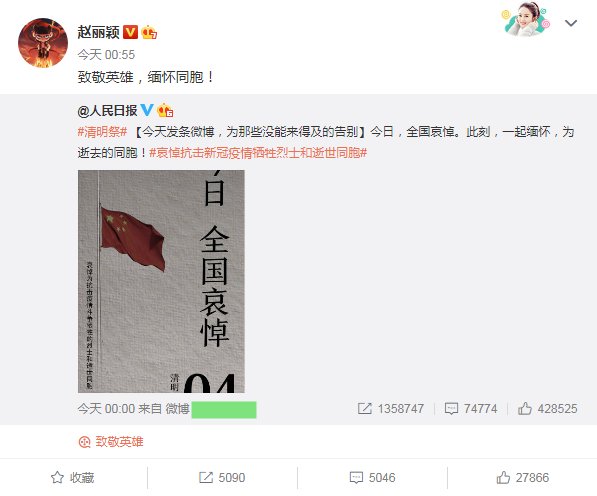Open the #清明祭# hashtag topic

click(102, 132)
